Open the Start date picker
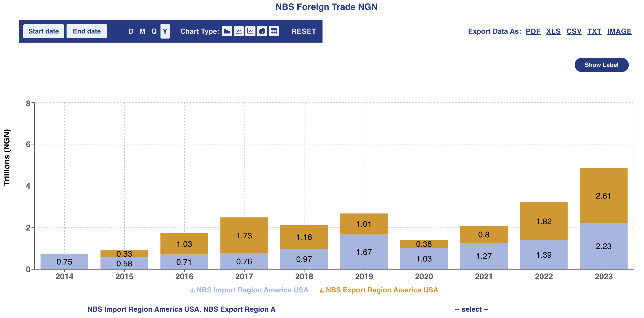The height and width of the screenshot is (318, 644). pos(43,31)
